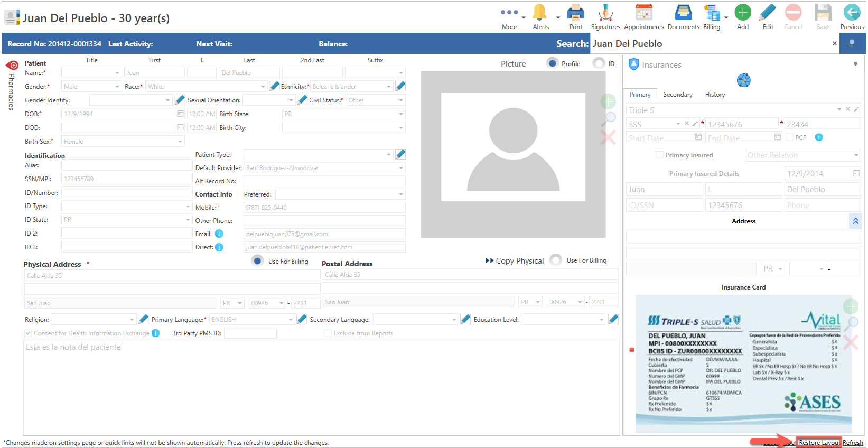Clear the patient search box
868x448 pixels.
(835, 43)
